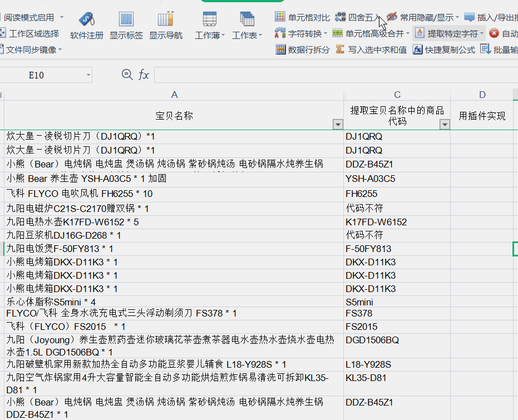The width and height of the screenshot is (518, 420).
Task: Select cell with code L18-Y928S
Action: click(x=397, y=364)
